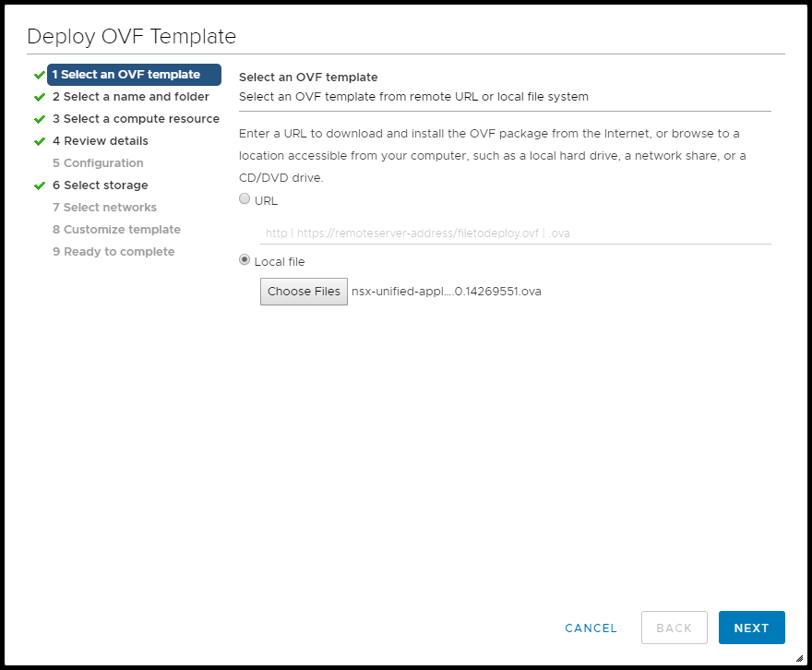Click step 5 Configuration in the wizard

(x=98, y=163)
